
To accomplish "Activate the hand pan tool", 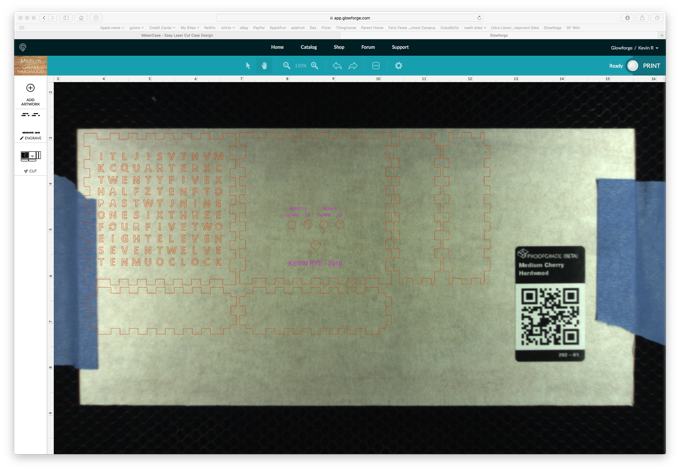I will point(264,65).
